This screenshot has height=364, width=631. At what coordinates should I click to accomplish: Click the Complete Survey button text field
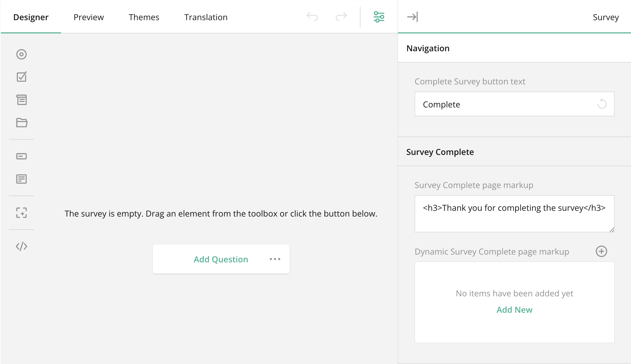[x=504, y=104]
